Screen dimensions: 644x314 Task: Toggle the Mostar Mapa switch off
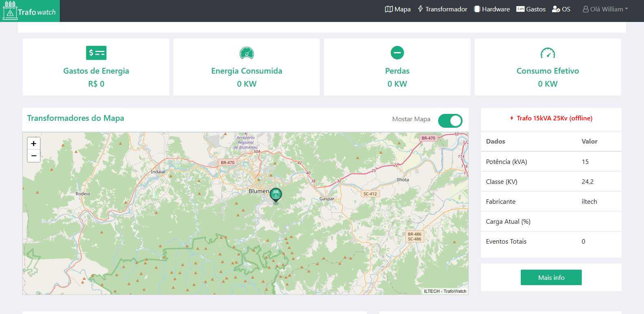[450, 121]
